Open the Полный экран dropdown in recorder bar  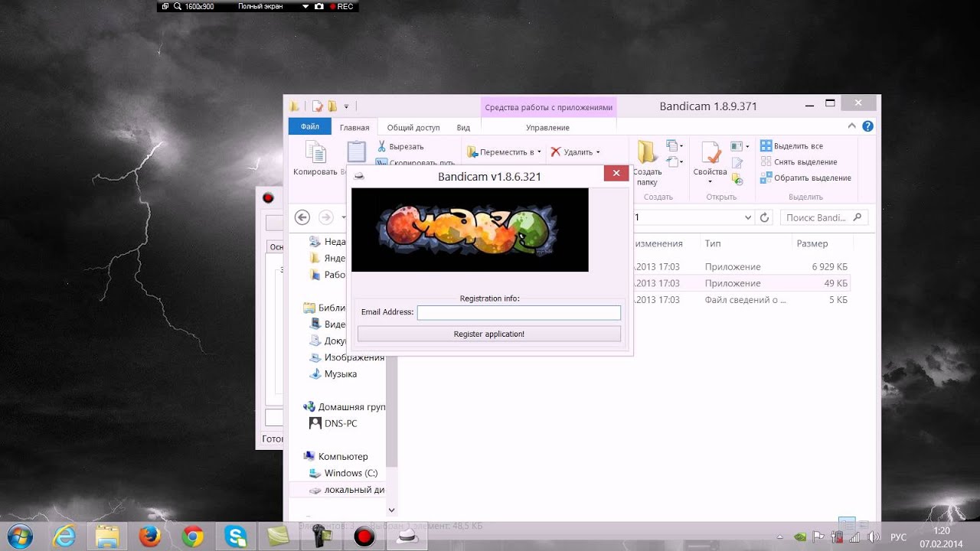tap(305, 6)
